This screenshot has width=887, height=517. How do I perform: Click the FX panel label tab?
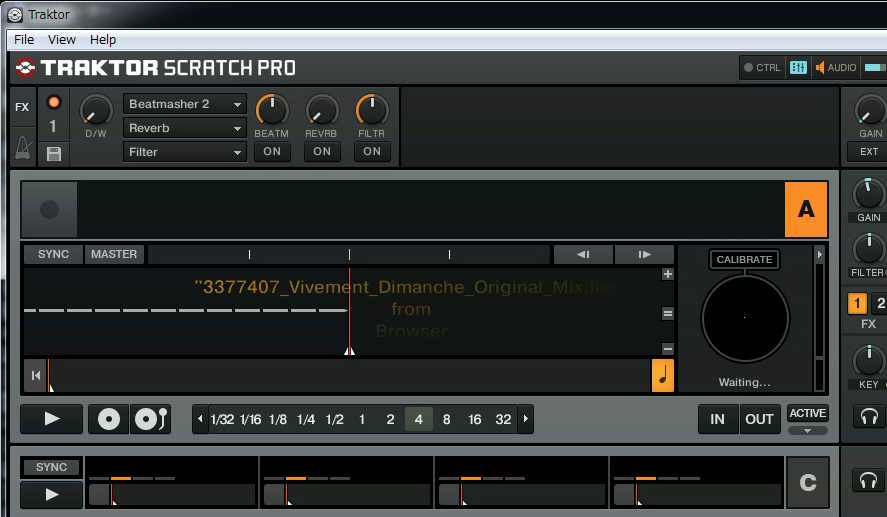click(x=22, y=107)
